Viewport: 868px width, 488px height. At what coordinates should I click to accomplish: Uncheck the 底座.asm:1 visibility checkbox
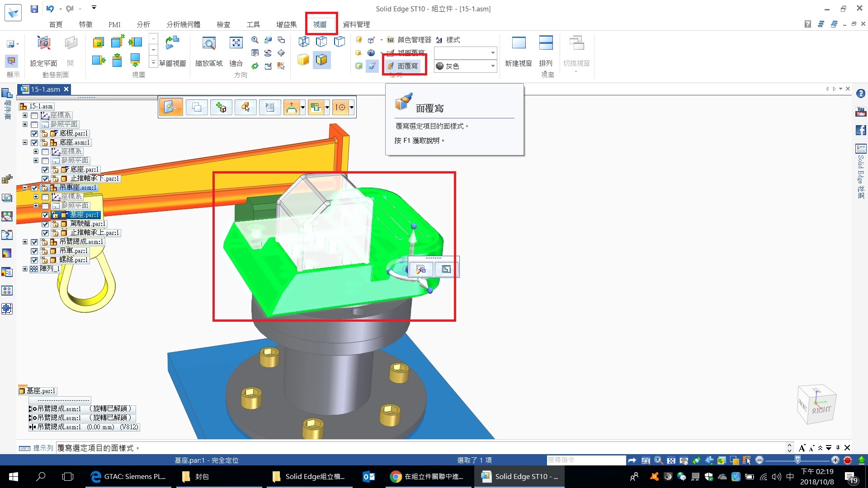click(x=34, y=143)
